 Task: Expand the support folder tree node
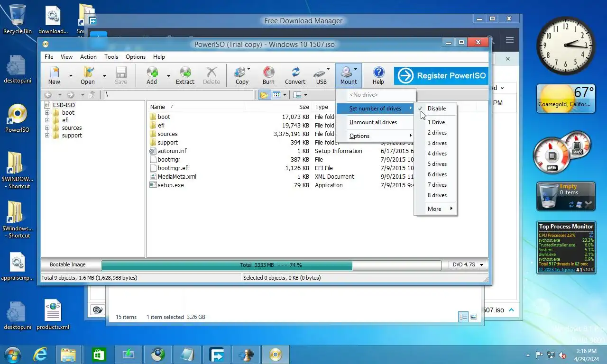pos(47,136)
